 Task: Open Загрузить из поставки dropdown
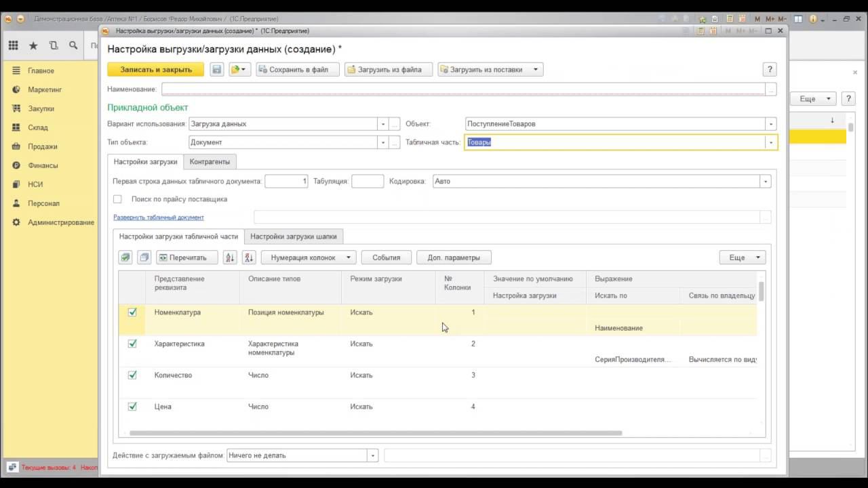tap(490, 69)
